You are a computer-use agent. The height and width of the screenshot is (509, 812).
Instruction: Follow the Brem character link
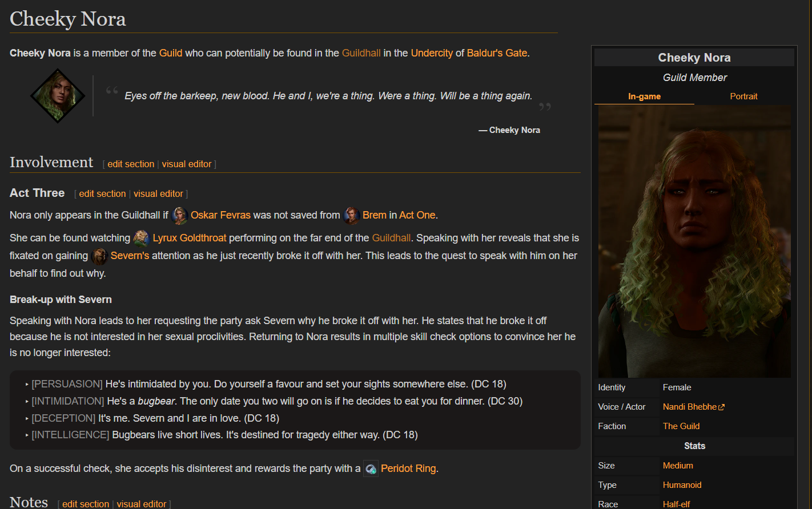pos(375,215)
